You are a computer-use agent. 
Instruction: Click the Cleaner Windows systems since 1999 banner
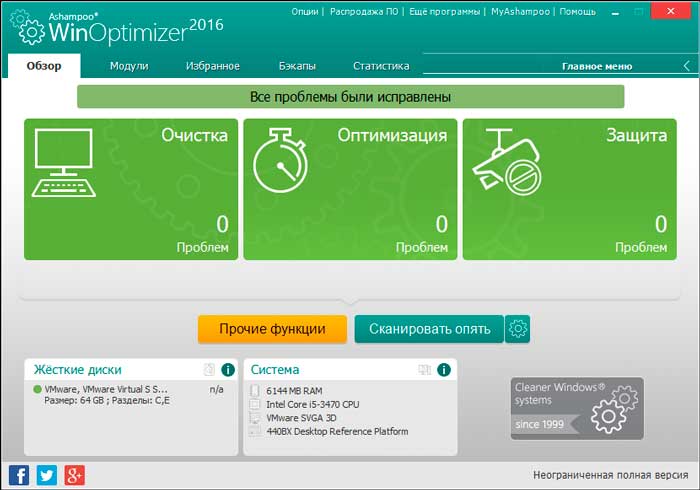click(x=577, y=408)
